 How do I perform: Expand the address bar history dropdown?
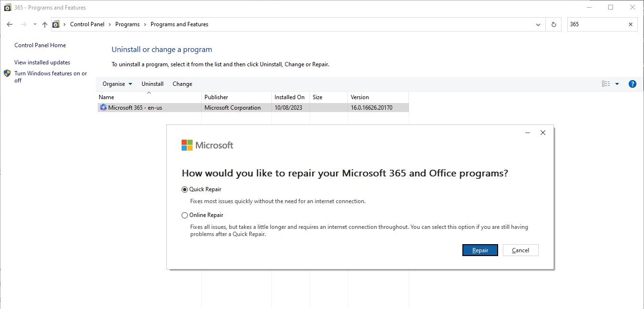click(538, 24)
